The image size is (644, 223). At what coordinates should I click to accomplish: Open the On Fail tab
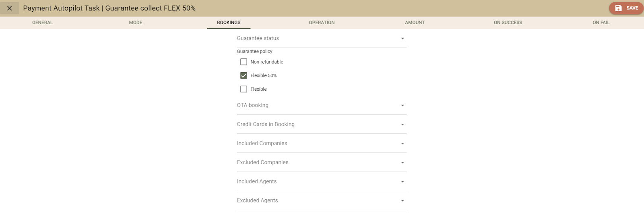pyautogui.click(x=601, y=23)
